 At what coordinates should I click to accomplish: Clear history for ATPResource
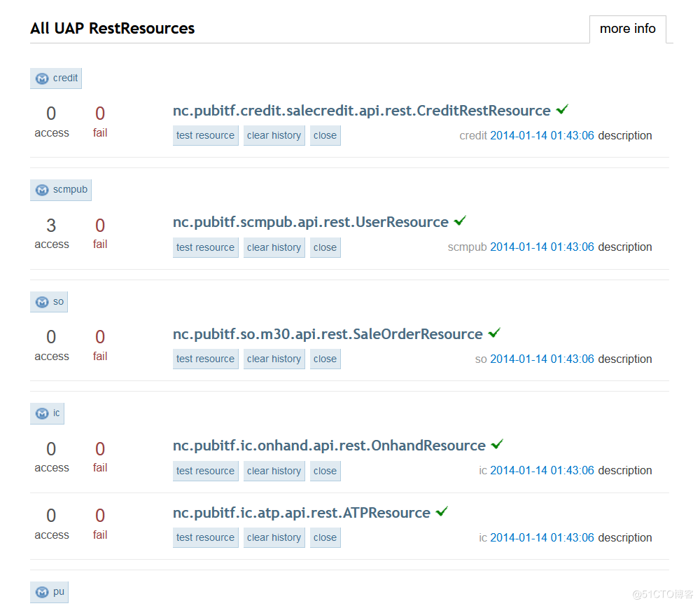click(x=274, y=537)
